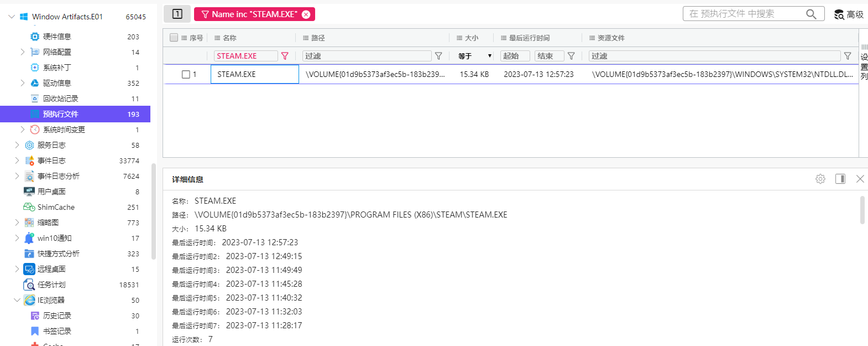Tick the select-all header checkbox

pos(174,38)
